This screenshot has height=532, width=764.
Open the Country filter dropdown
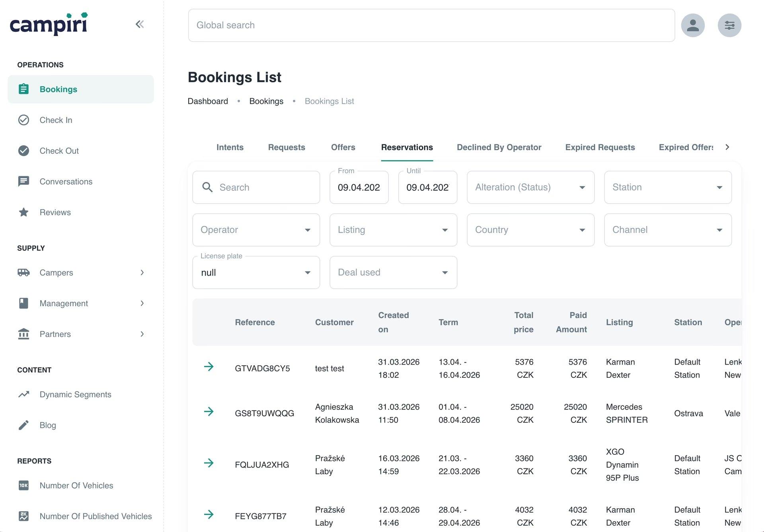pyautogui.click(x=530, y=230)
